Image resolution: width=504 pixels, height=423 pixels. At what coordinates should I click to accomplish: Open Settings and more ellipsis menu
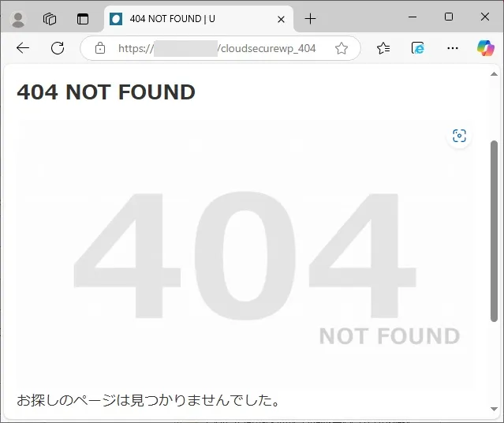click(453, 48)
